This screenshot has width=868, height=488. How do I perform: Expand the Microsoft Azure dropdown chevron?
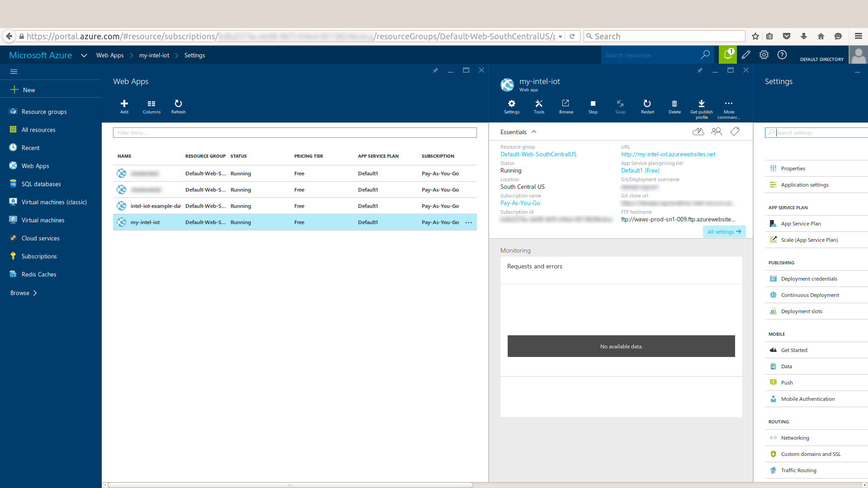[x=84, y=56]
